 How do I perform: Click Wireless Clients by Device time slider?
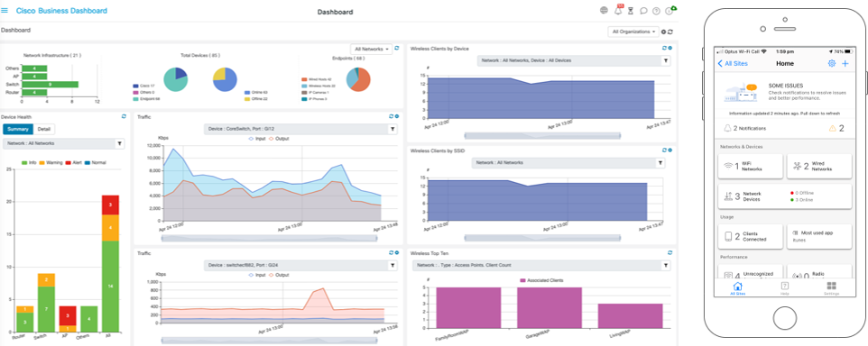pyautogui.click(x=542, y=135)
